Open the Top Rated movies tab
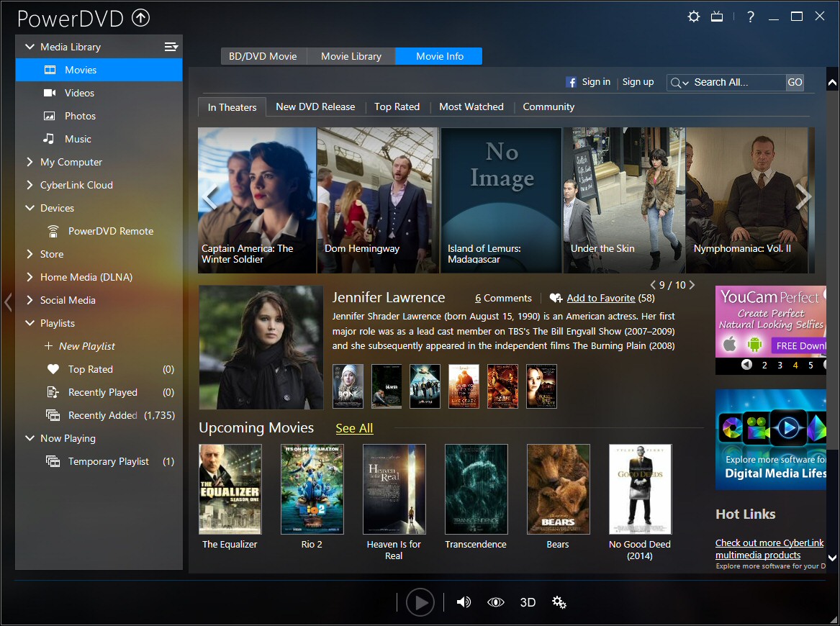Viewport: 840px width, 626px height. coord(397,106)
